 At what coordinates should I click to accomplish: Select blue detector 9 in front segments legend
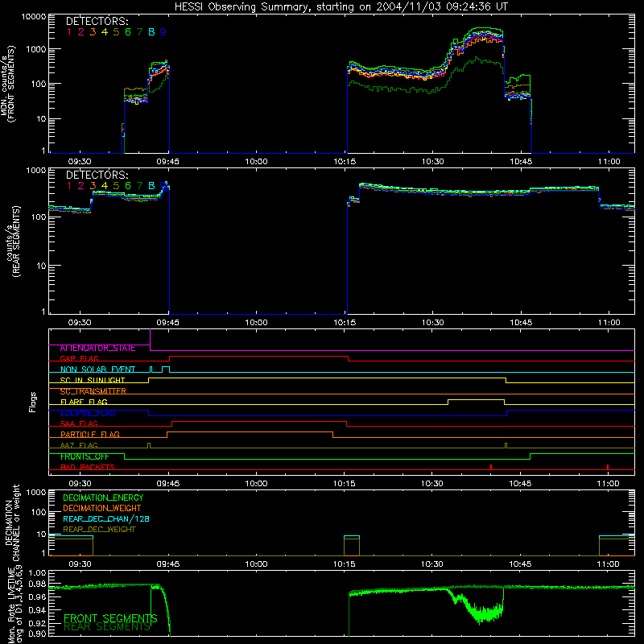coord(163,32)
